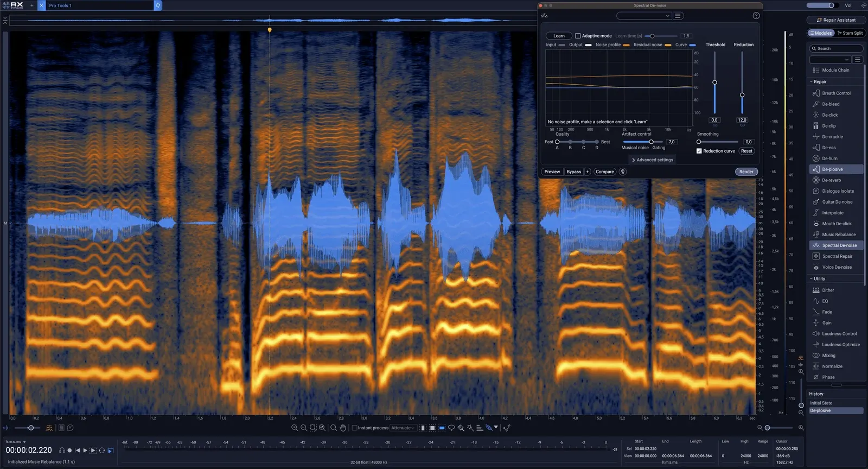Open the Fade utility
The image size is (868, 469).
pos(836,312)
